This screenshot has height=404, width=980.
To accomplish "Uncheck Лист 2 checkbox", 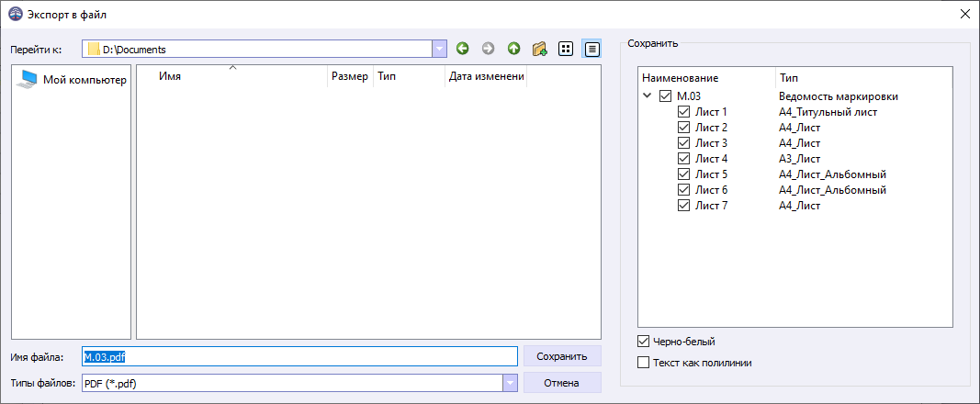I will [683, 128].
